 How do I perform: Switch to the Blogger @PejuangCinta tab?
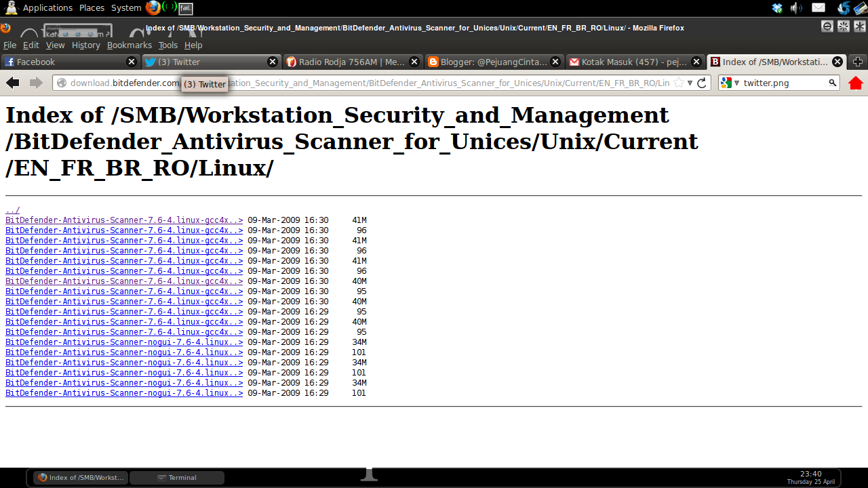click(494, 62)
